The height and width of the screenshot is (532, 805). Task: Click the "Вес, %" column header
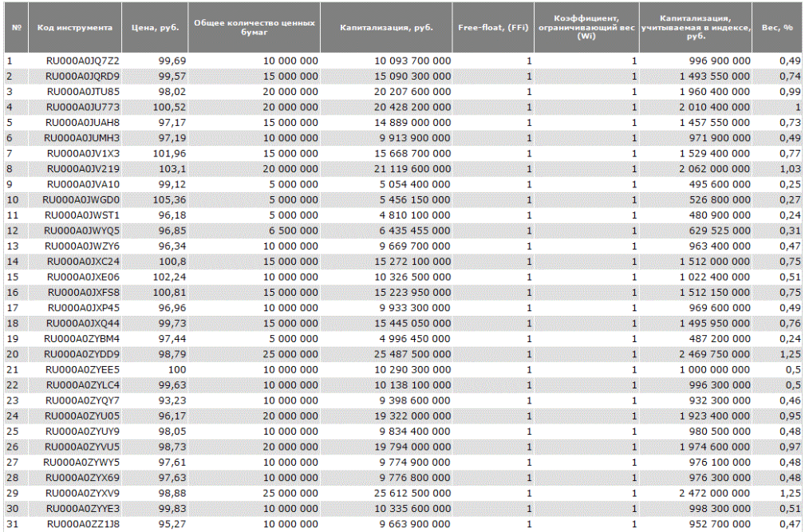pos(777,27)
